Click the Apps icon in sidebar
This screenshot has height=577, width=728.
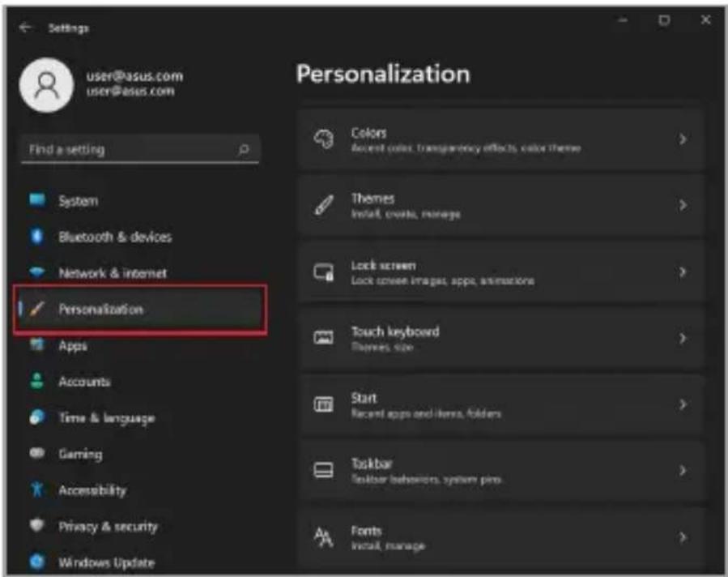37,344
